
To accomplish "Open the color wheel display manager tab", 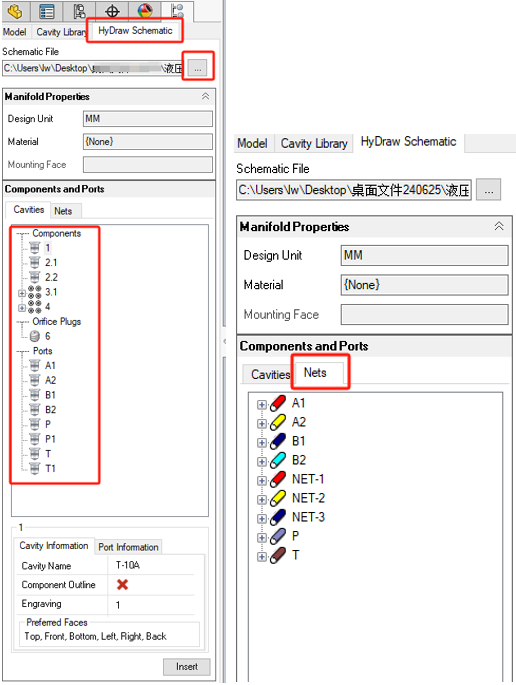I will pos(145,11).
